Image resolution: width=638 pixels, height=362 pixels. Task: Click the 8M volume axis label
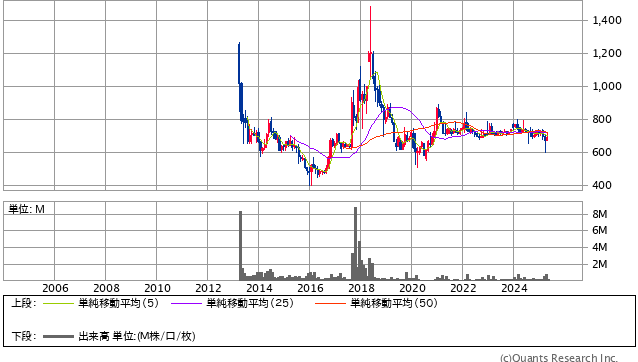point(600,214)
